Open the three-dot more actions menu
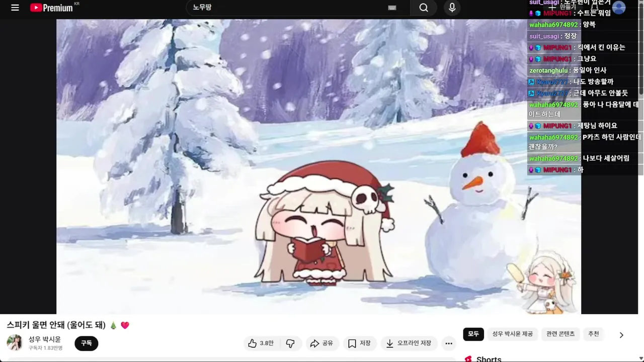 click(449, 343)
